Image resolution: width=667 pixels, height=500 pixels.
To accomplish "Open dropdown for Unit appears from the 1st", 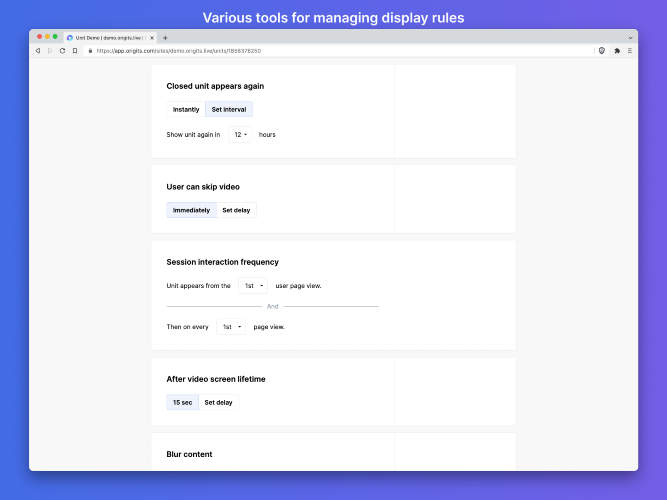I will (253, 286).
